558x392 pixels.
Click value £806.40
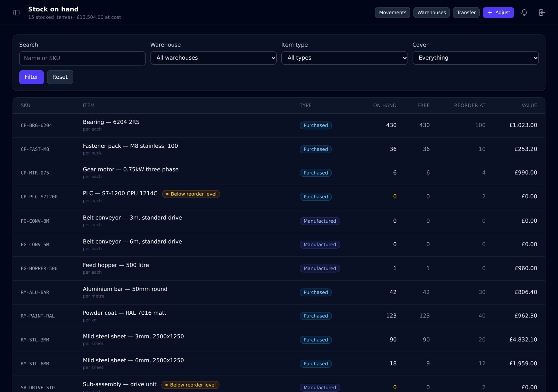526,292
